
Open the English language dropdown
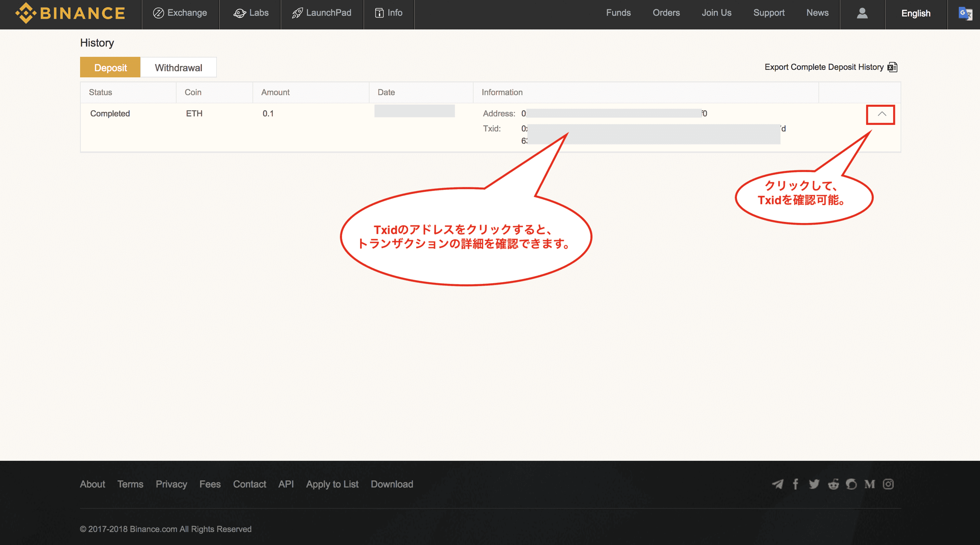(x=915, y=14)
